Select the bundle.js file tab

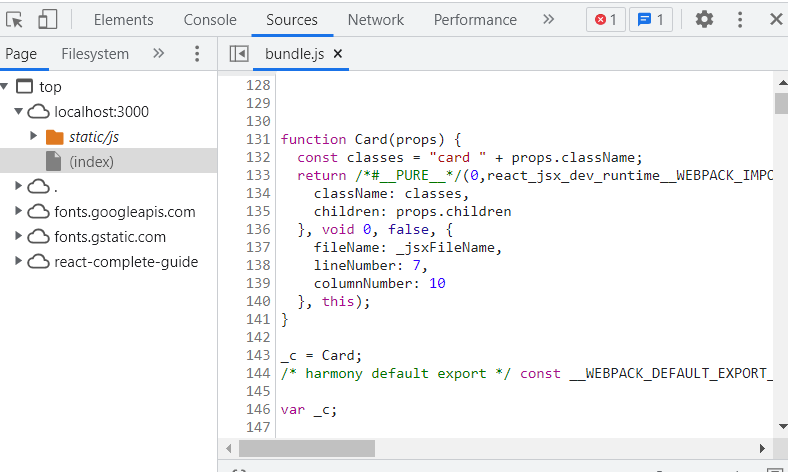[x=294, y=54]
